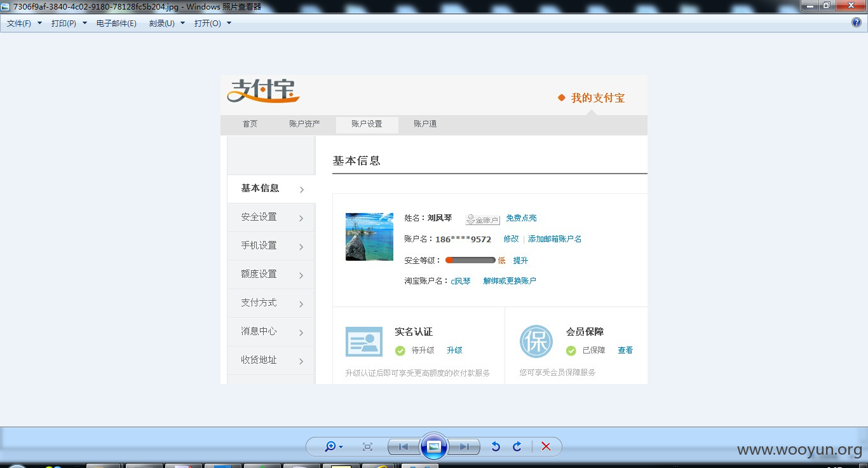Image resolution: width=868 pixels, height=468 pixels.
Task: Go to the next photo
Action: [465, 447]
